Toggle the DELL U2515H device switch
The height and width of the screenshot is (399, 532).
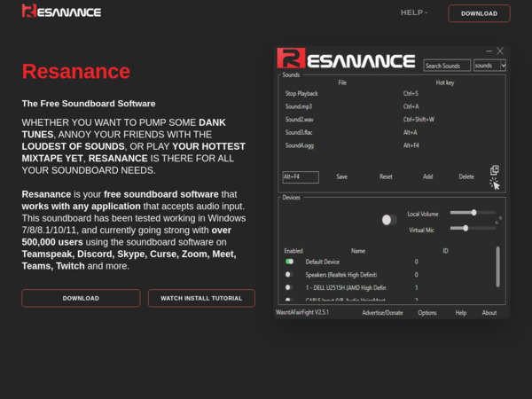[289, 288]
